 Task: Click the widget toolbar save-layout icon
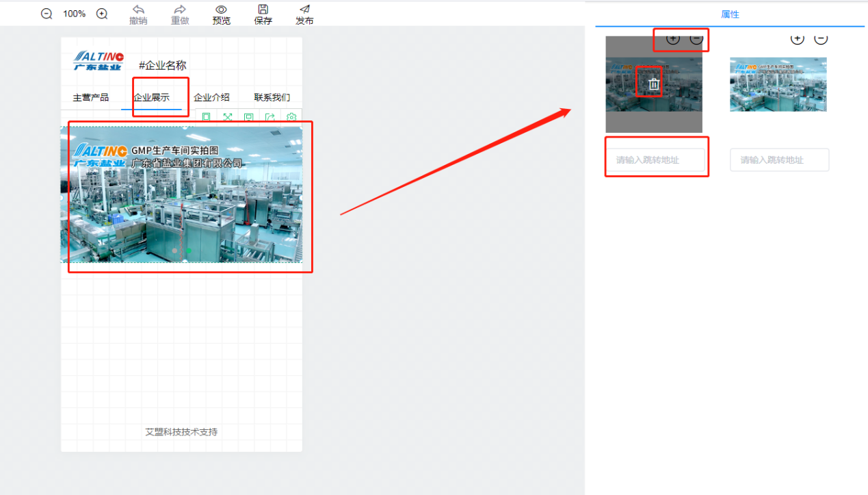(249, 118)
